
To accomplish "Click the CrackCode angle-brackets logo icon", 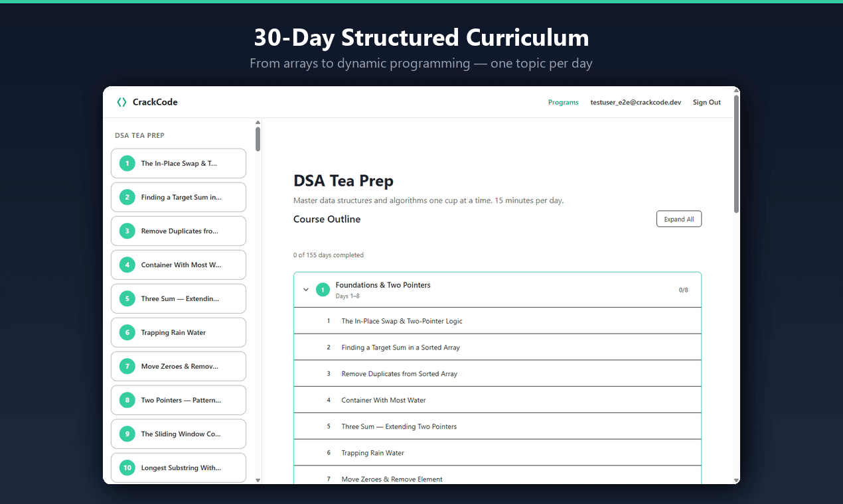I will coord(121,102).
